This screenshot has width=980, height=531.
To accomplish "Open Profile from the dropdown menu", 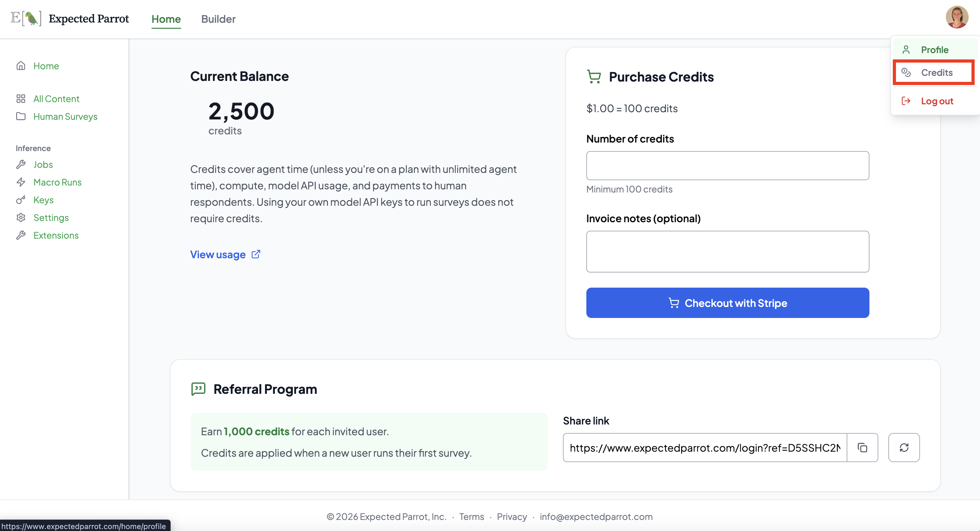I will click(935, 50).
